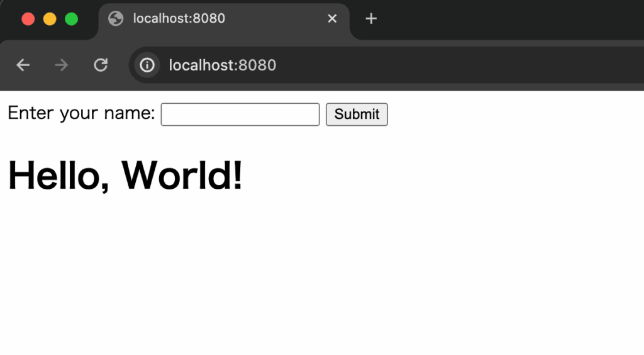Click the yellow minimize window button
Screen dimensions: 644x355
tap(50, 19)
